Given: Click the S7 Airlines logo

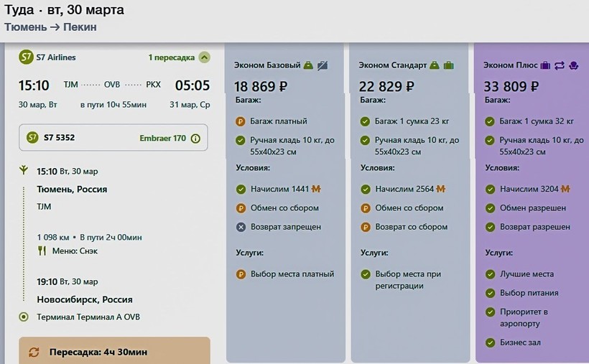Looking at the screenshot, I should [x=26, y=57].
